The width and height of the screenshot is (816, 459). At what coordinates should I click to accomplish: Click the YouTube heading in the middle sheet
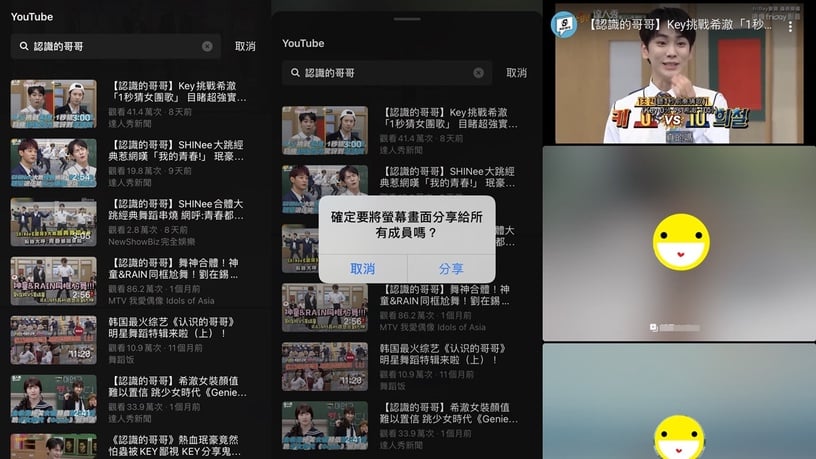point(303,43)
